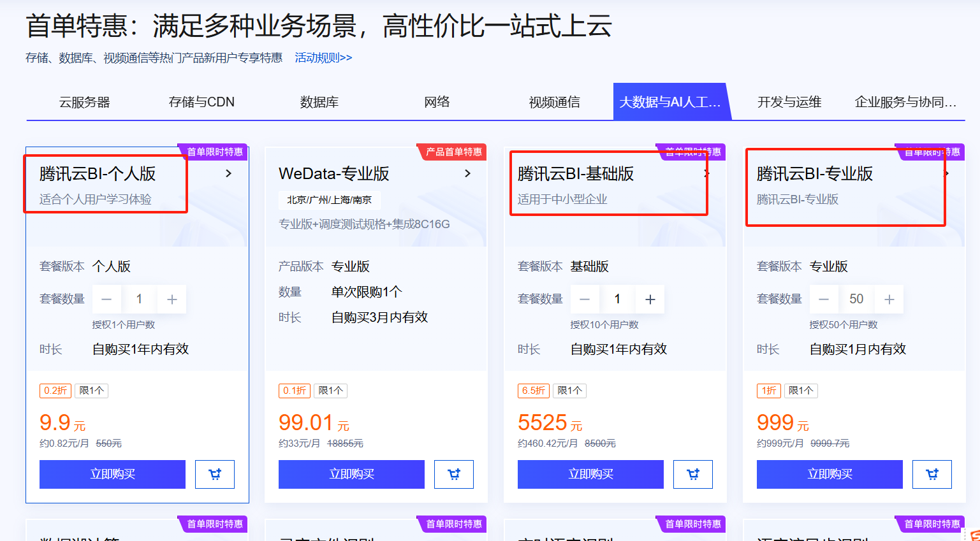Open 活动规则>> link
The width and height of the screenshot is (980, 541).
pos(323,58)
